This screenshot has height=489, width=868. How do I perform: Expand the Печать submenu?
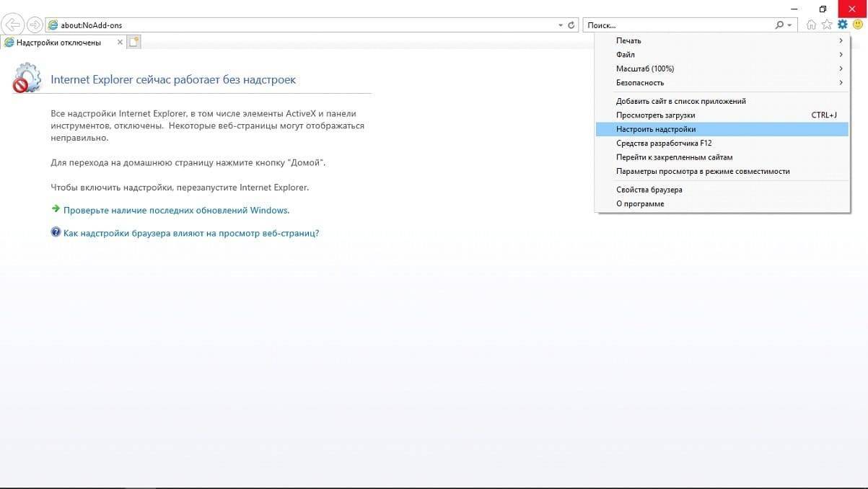point(722,40)
